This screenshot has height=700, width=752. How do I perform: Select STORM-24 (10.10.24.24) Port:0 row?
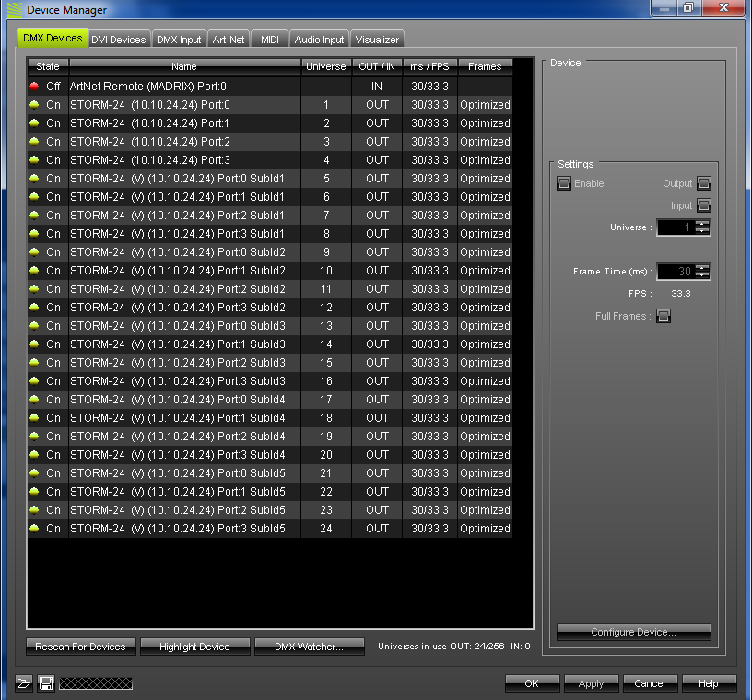tap(270, 104)
